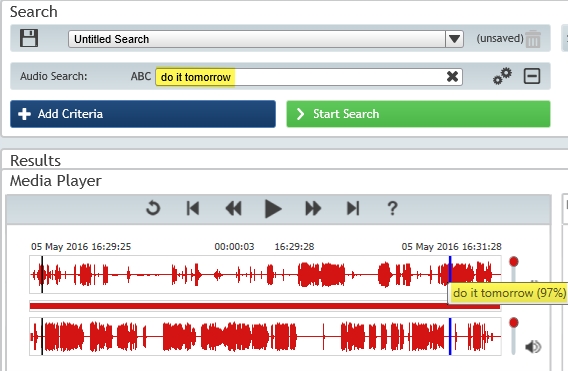Screen dimensions: 568x371
Task: Restart playback with the replay icon
Action: pos(153,208)
